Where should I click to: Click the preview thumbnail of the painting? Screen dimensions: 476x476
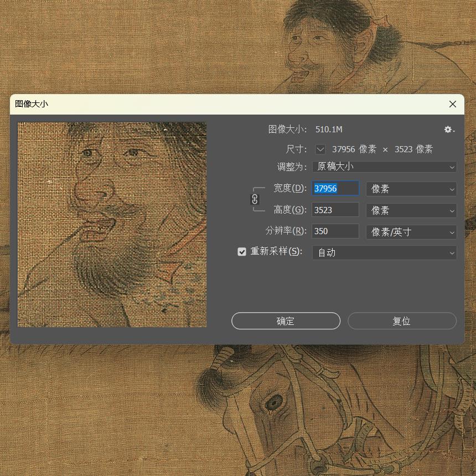coord(112,225)
